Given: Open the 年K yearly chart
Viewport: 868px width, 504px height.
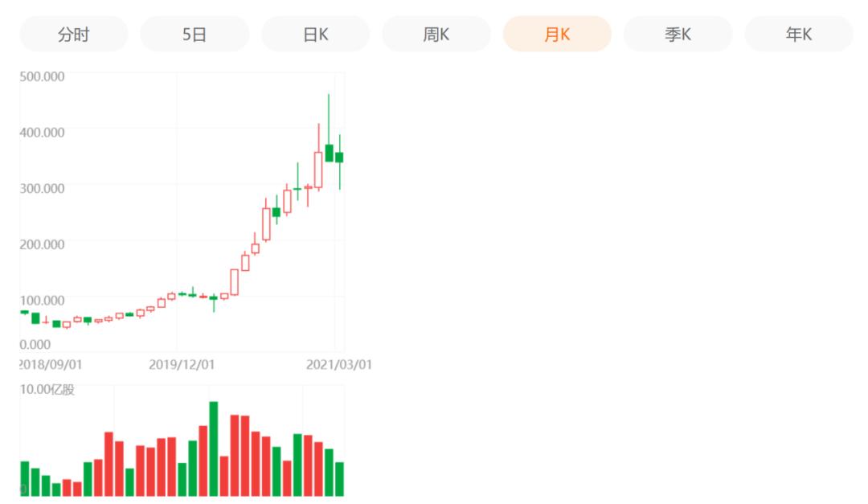Looking at the screenshot, I should click(799, 35).
